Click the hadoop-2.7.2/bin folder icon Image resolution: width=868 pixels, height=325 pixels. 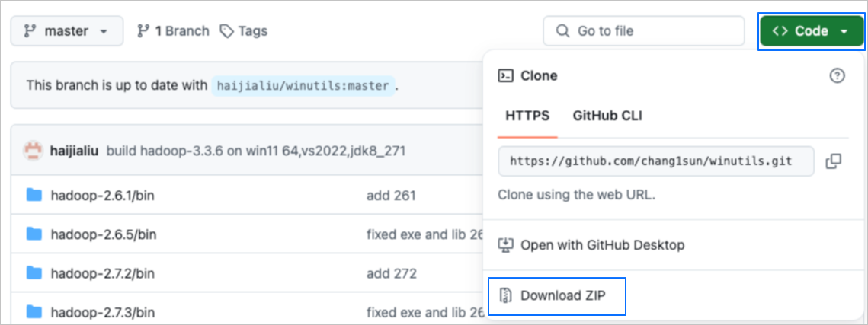pyautogui.click(x=34, y=272)
